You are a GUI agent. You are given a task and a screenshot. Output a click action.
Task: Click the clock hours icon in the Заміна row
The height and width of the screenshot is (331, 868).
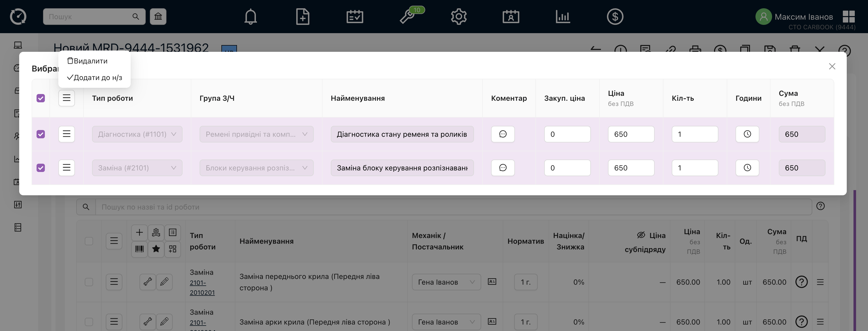(747, 168)
